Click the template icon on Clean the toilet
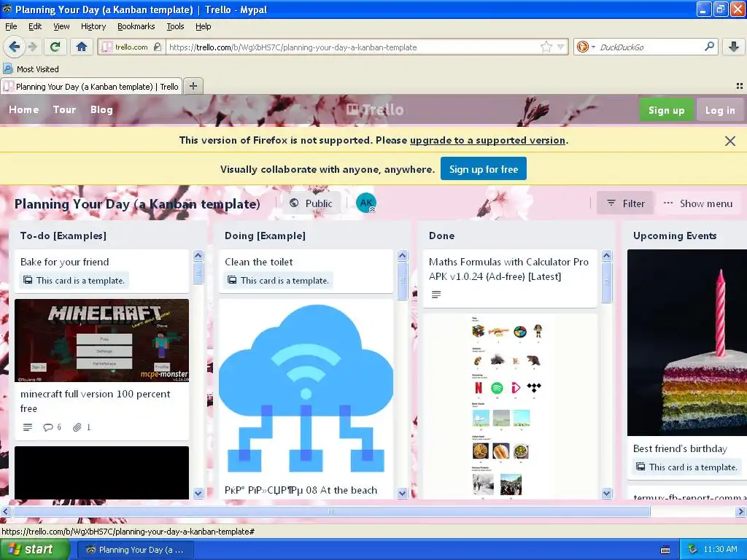This screenshot has width=747, height=560. pos(232,280)
